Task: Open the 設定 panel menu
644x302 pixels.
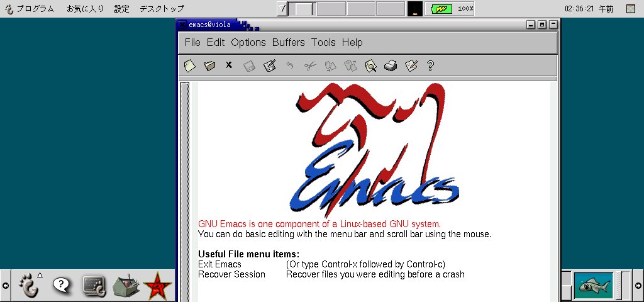Action: point(121,9)
